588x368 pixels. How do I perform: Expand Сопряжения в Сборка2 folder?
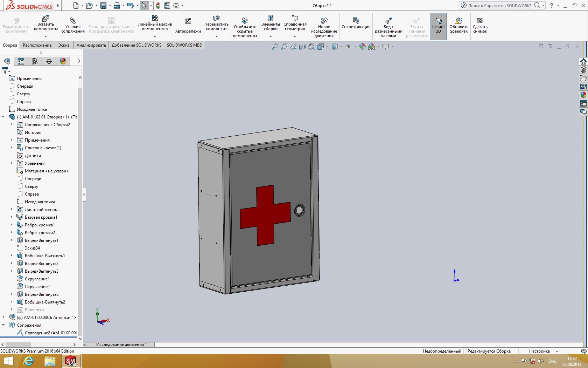pyautogui.click(x=11, y=124)
